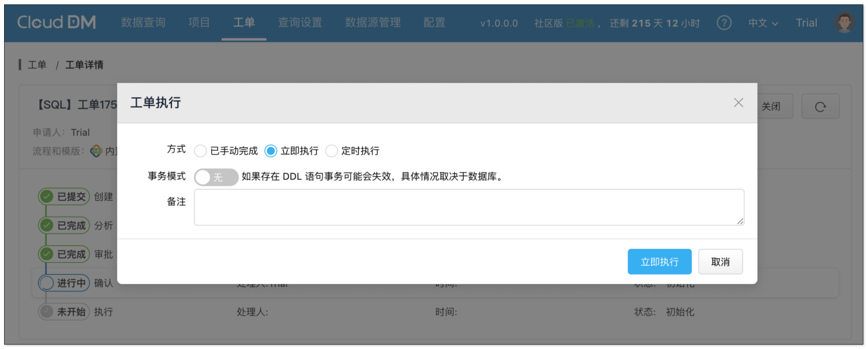Screen dimensions: 868x349
Task: Select the 立即执行 radio option
Action: point(271,151)
